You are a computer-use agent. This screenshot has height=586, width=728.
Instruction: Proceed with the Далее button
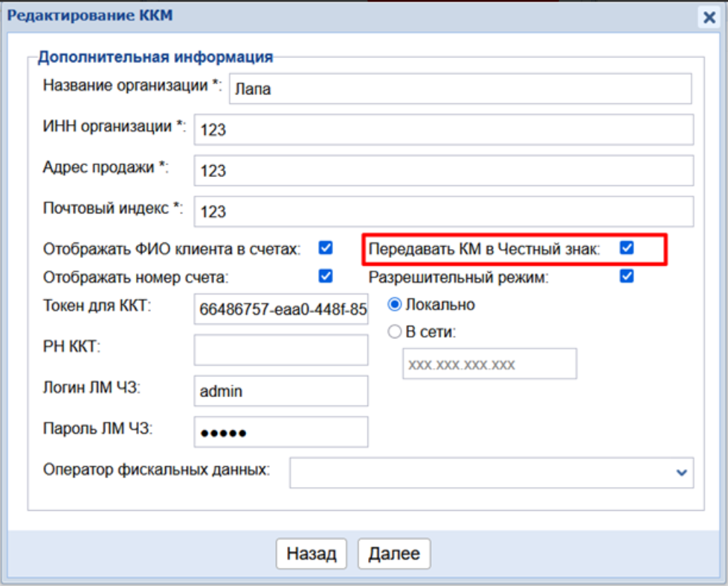(x=394, y=553)
